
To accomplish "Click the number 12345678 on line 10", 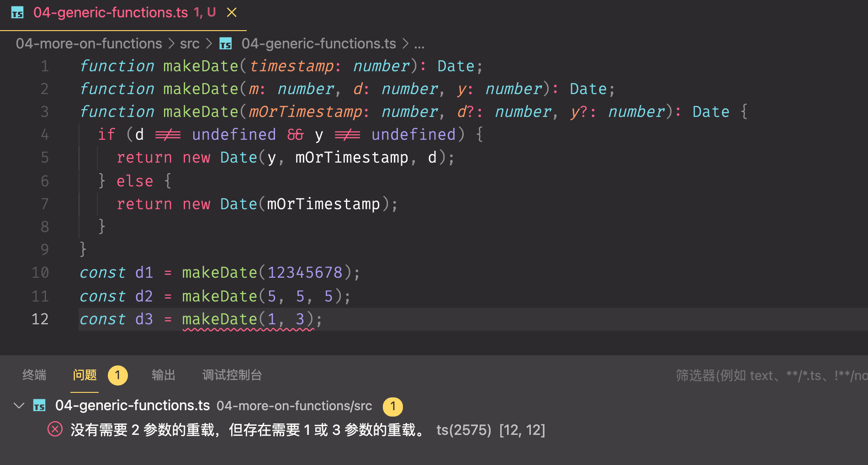I will coord(305,273).
